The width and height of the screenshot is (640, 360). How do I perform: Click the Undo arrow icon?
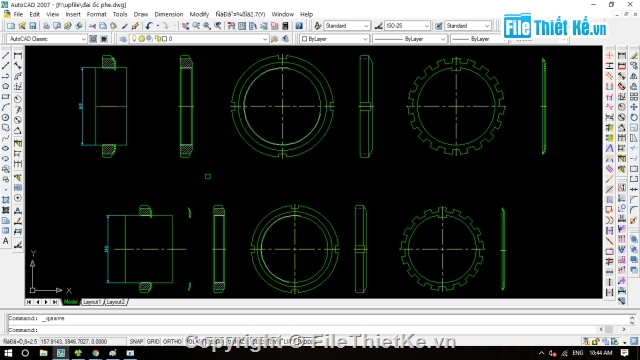pyautogui.click(x=149, y=26)
